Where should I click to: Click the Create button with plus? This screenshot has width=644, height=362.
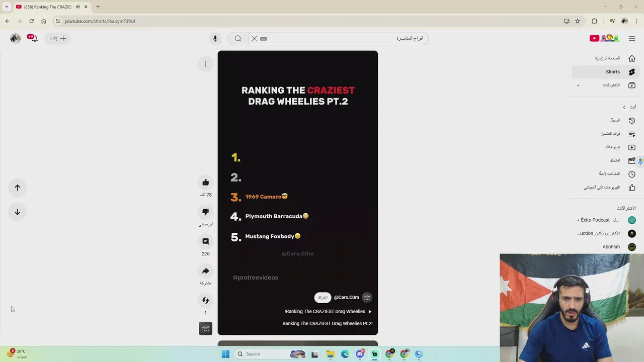[58, 38]
